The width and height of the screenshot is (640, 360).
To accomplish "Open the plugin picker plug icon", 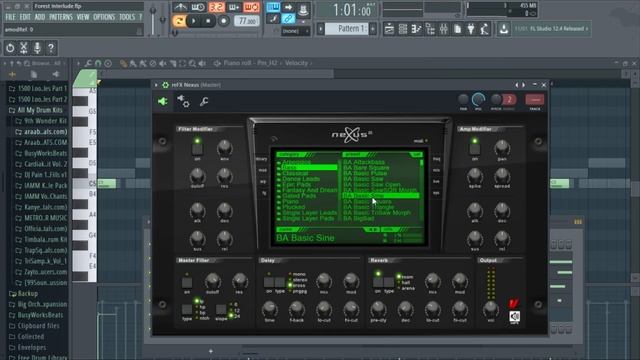I will pyautogui.click(x=471, y=29).
